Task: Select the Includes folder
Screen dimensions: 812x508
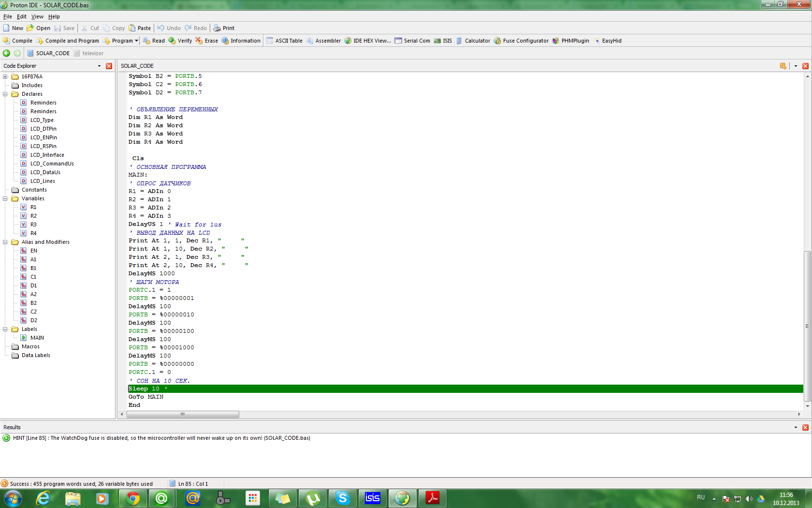Action: (x=31, y=85)
